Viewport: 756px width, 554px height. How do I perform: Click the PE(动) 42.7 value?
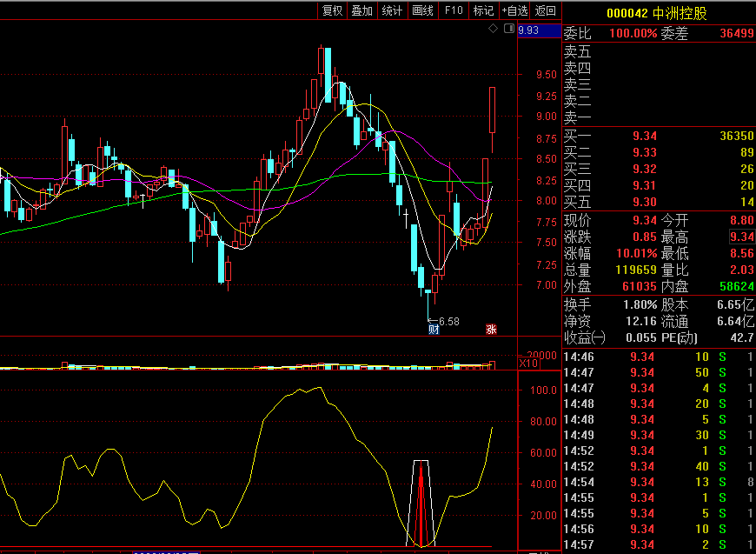tap(741, 337)
